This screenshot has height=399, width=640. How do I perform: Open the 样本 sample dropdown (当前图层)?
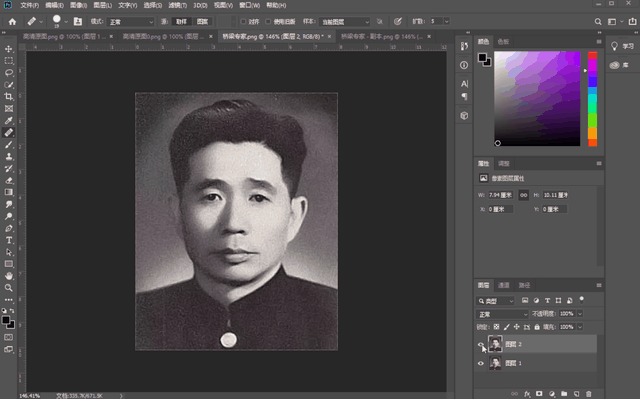pos(345,22)
